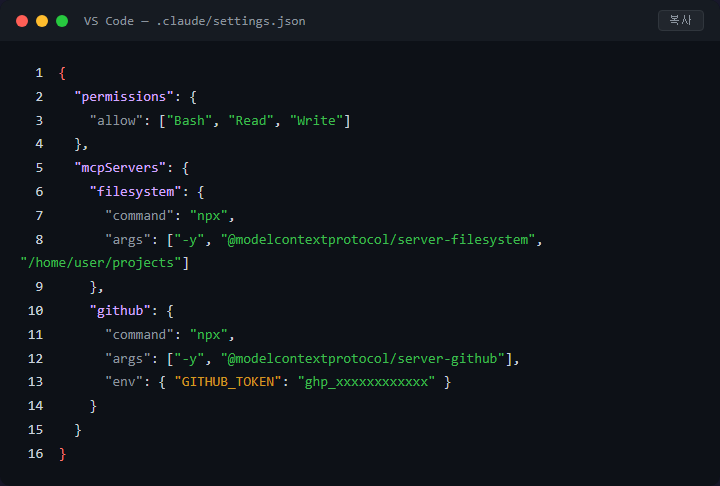
Task: Click line number 4
Action: coord(39,144)
